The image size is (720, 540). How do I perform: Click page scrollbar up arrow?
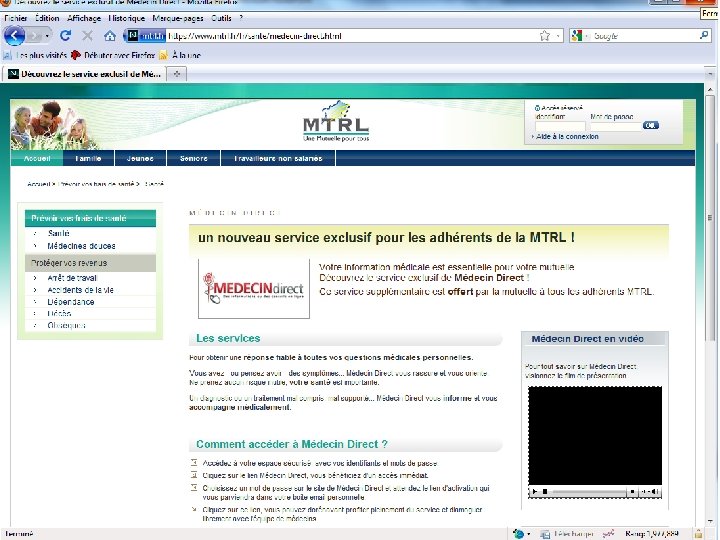[x=711, y=89]
